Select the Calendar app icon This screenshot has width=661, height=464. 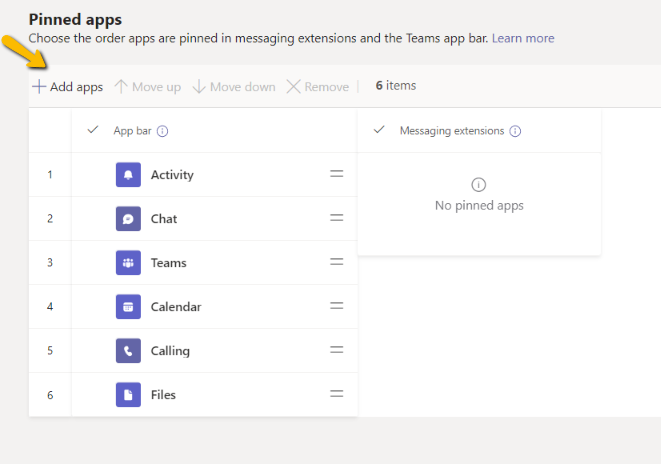click(128, 307)
